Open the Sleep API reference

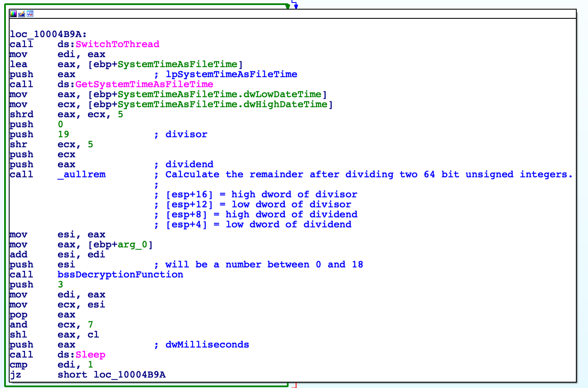point(91,354)
